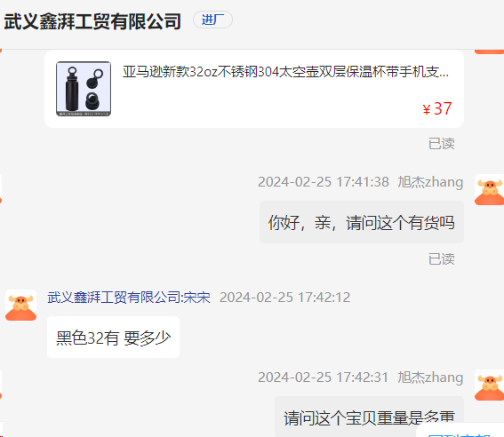Click 宋宋's bull avatar on the left
Image resolution: width=504 pixels, height=437 pixels.
(21, 305)
